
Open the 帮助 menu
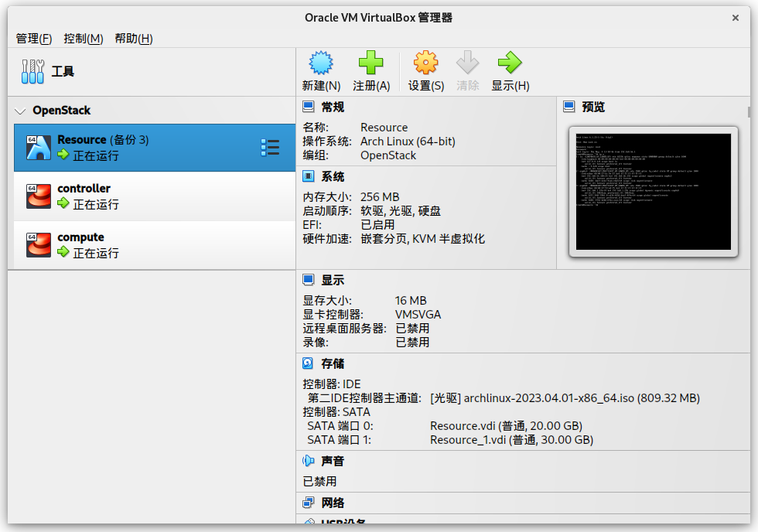[x=131, y=38]
